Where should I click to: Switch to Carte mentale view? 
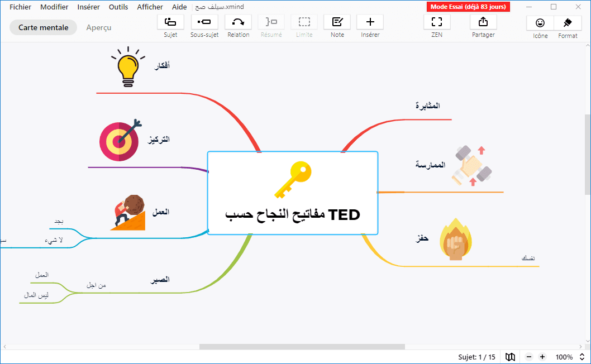pyautogui.click(x=44, y=27)
